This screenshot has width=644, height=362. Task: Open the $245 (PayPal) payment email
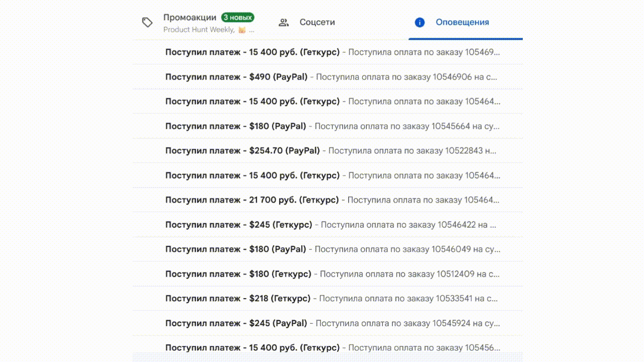tap(328, 323)
